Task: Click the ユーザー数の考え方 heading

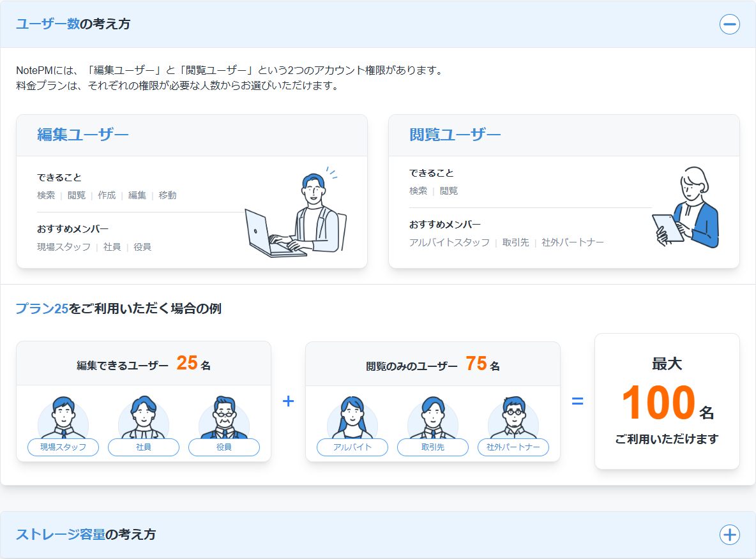Action: click(73, 24)
